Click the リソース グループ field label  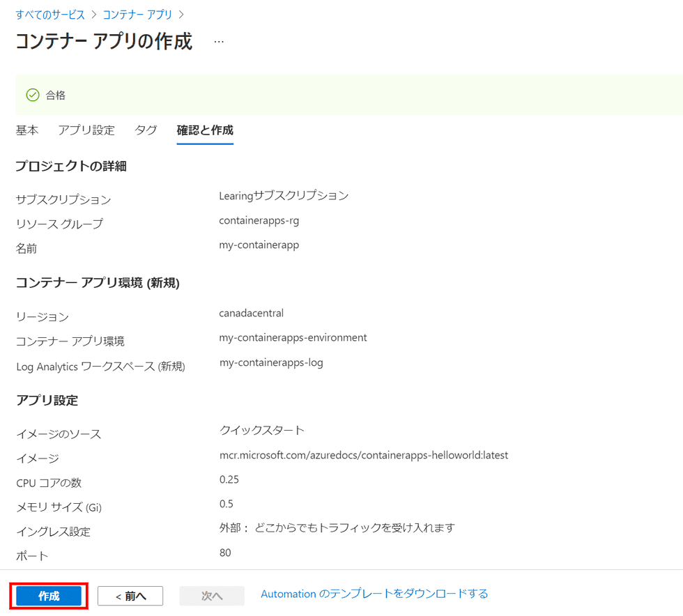click(60, 224)
